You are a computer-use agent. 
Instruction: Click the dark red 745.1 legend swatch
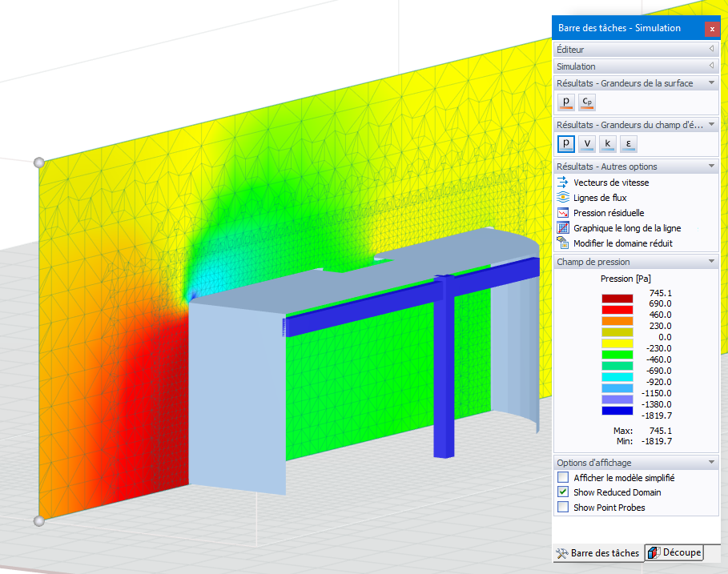pyautogui.click(x=617, y=299)
